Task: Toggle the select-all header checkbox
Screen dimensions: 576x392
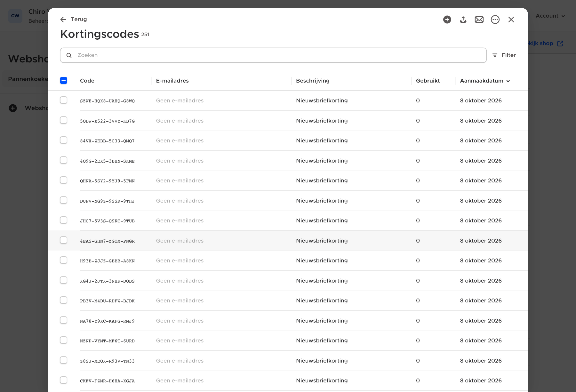Action: 64,80
